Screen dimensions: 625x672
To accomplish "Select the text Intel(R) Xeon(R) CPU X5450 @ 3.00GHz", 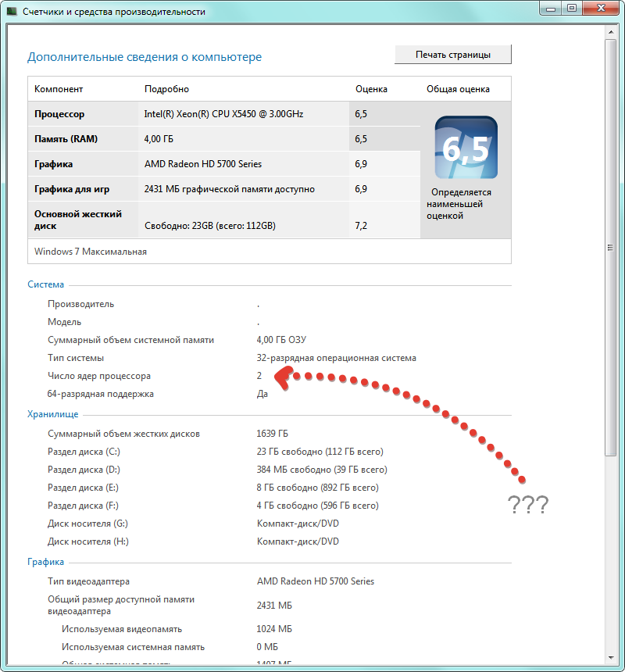I will coord(223,114).
